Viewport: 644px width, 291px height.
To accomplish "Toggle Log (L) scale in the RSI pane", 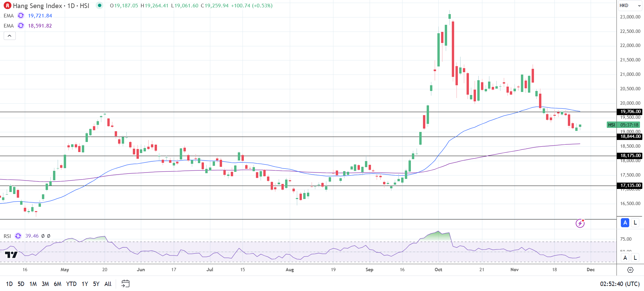I will point(635,258).
